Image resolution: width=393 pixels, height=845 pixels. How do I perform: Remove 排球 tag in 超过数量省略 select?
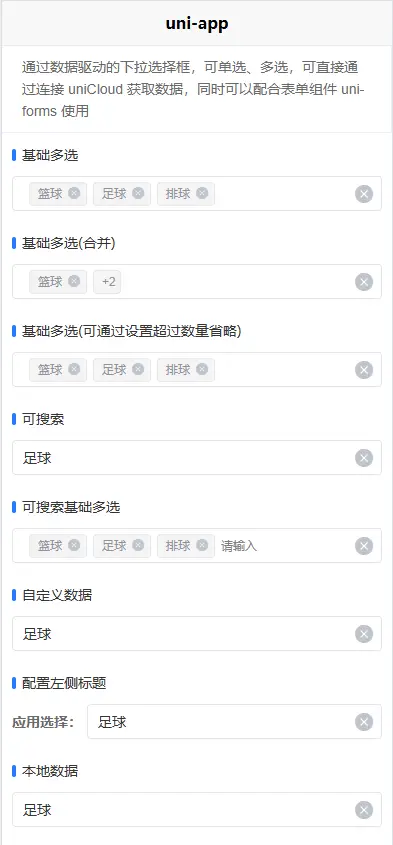tap(202, 369)
